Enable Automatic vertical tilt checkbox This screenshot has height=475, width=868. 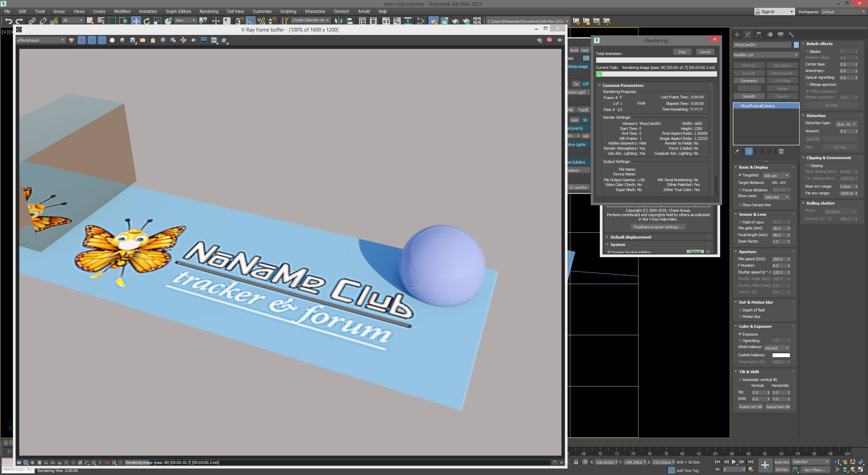click(x=740, y=380)
